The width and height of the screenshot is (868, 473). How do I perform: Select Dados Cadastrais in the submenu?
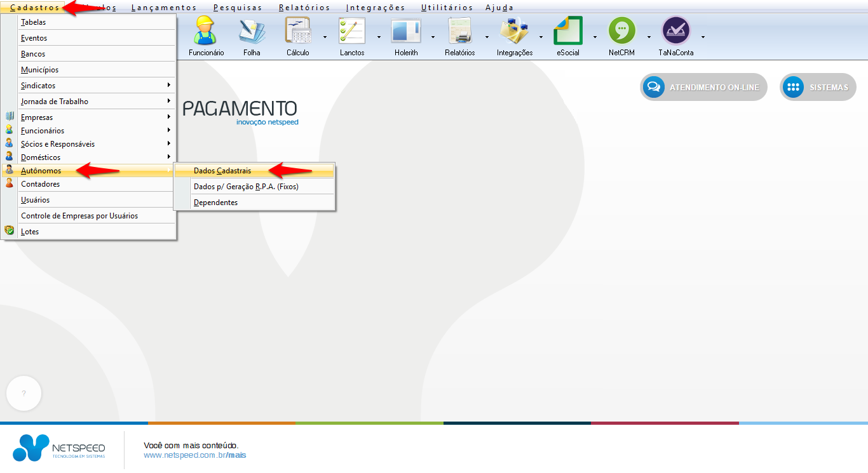pyautogui.click(x=222, y=171)
